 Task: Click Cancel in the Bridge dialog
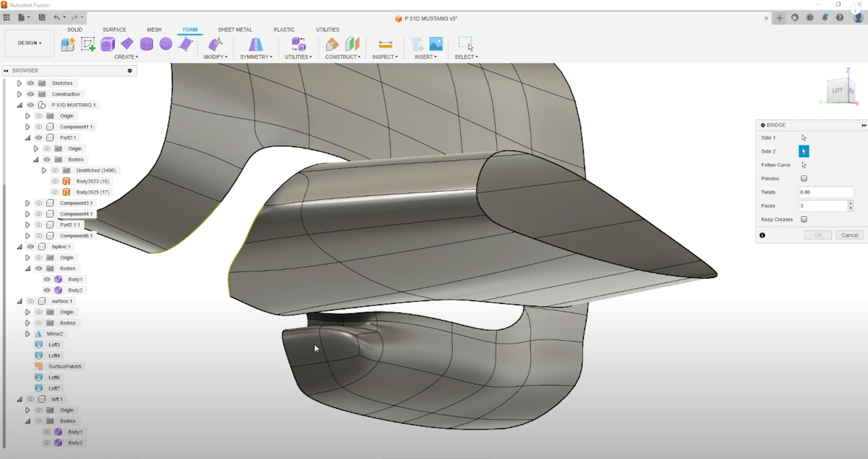849,235
